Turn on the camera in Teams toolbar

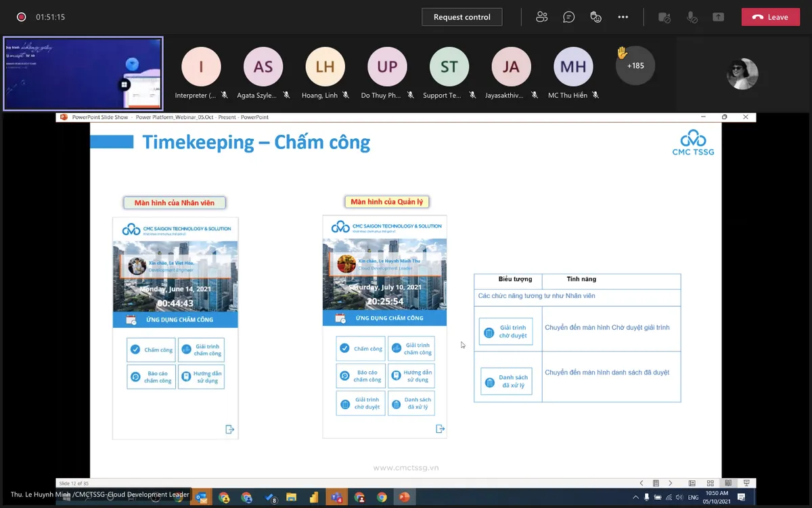point(664,16)
